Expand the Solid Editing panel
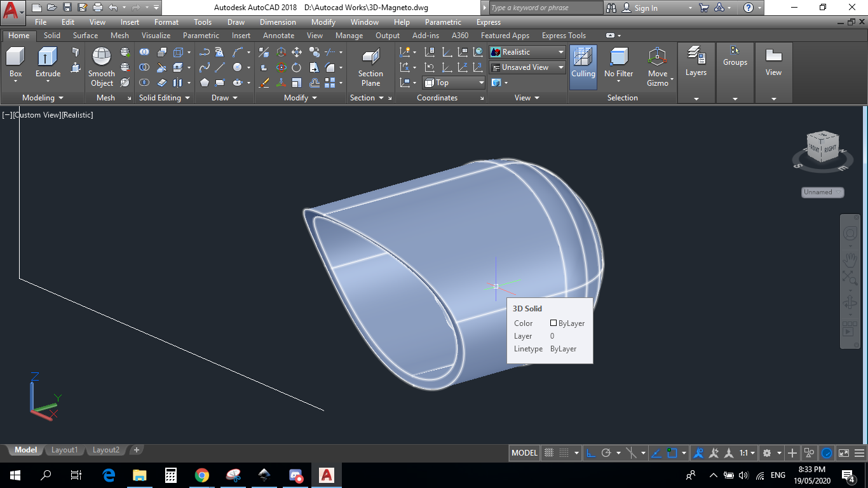 click(165, 98)
